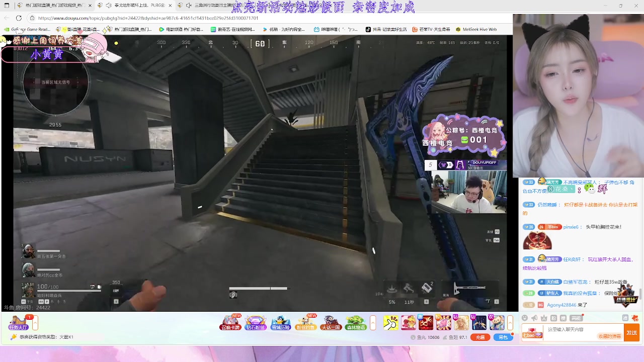
Task: Click the red gift icon in chat toolbar
Action: click(635, 318)
